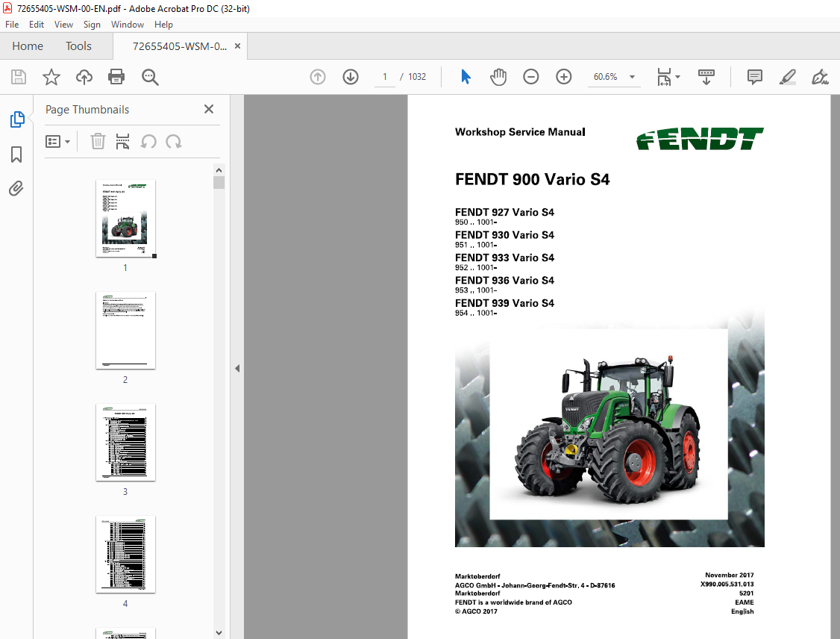Activate the hand pan tool

click(x=498, y=77)
